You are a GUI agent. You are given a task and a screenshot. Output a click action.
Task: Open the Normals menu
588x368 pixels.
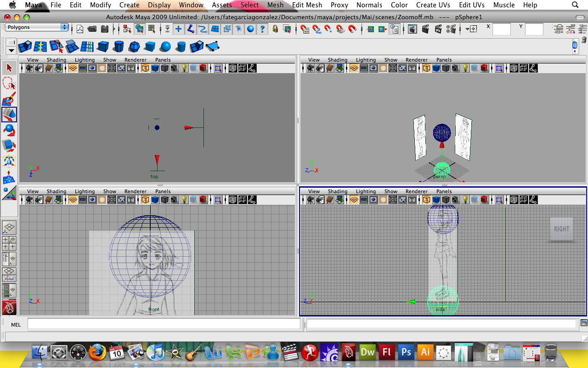(369, 5)
